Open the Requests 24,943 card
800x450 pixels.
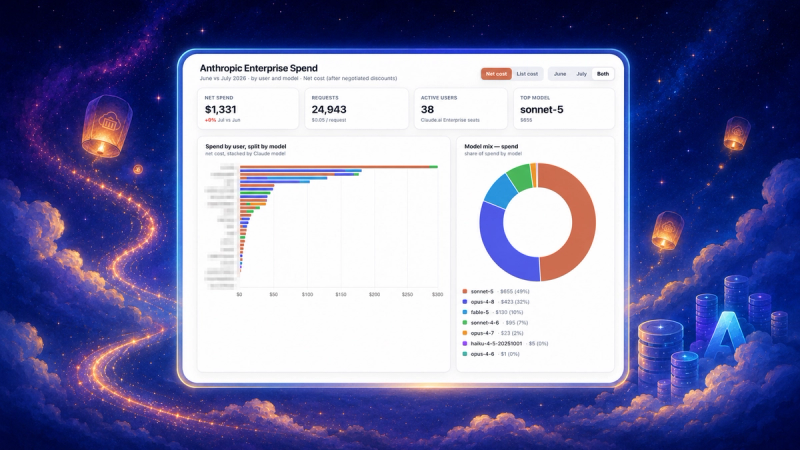pos(356,109)
